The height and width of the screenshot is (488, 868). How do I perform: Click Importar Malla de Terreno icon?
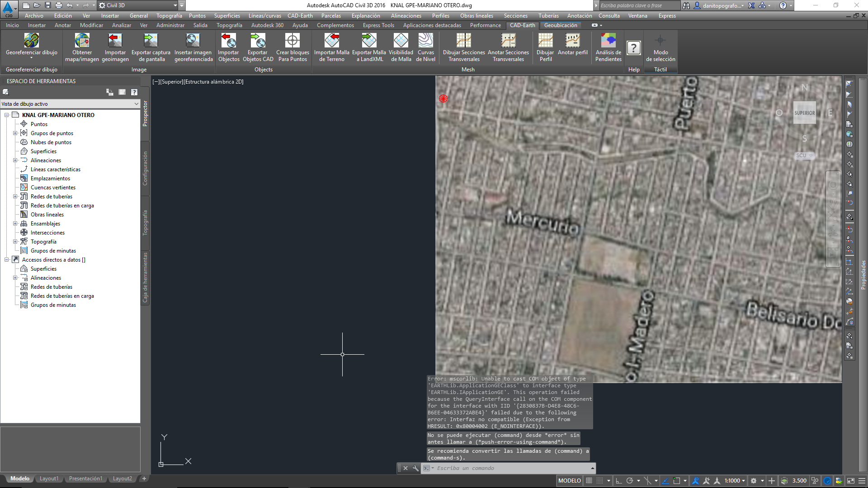(332, 41)
